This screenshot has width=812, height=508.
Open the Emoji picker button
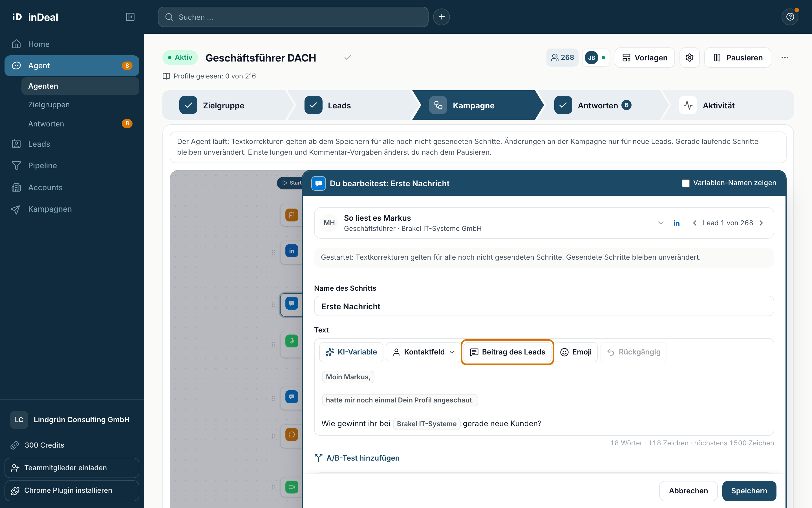[576, 352]
